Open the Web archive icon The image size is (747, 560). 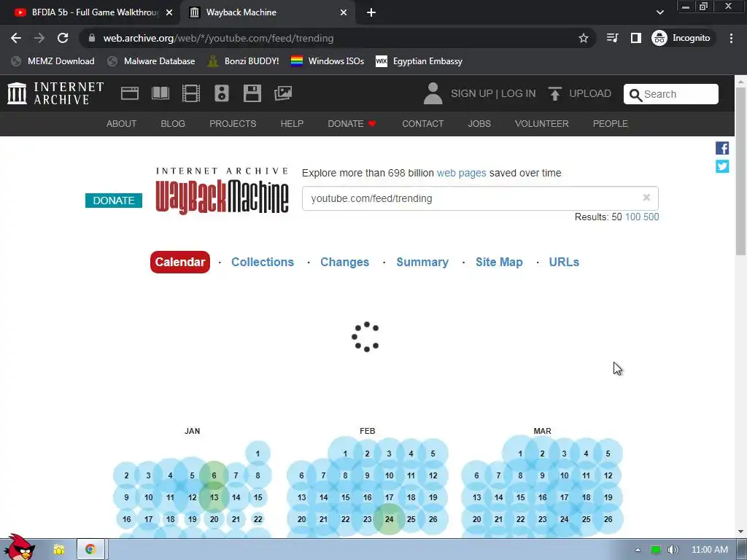130,93
